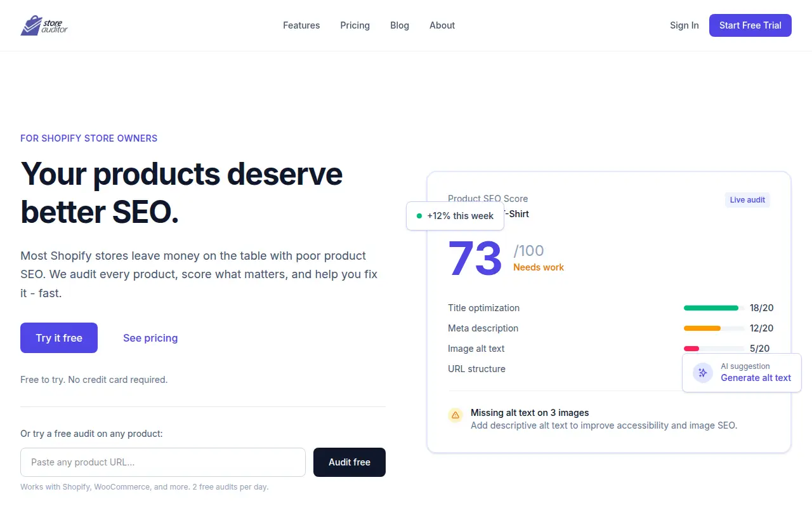Click the green dot on weekly badge
This screenshot has height=508, width=812.
point(419,216)
